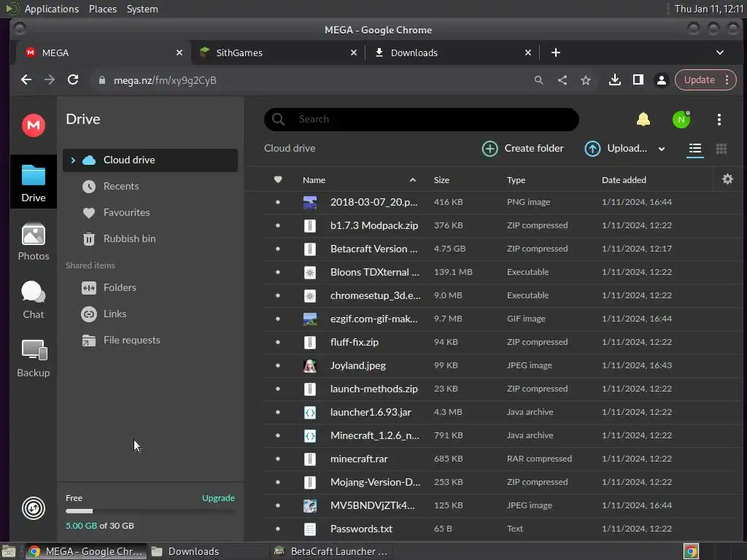Switch to the SithGames tab

pyautogui.click(x=278, y=52)
